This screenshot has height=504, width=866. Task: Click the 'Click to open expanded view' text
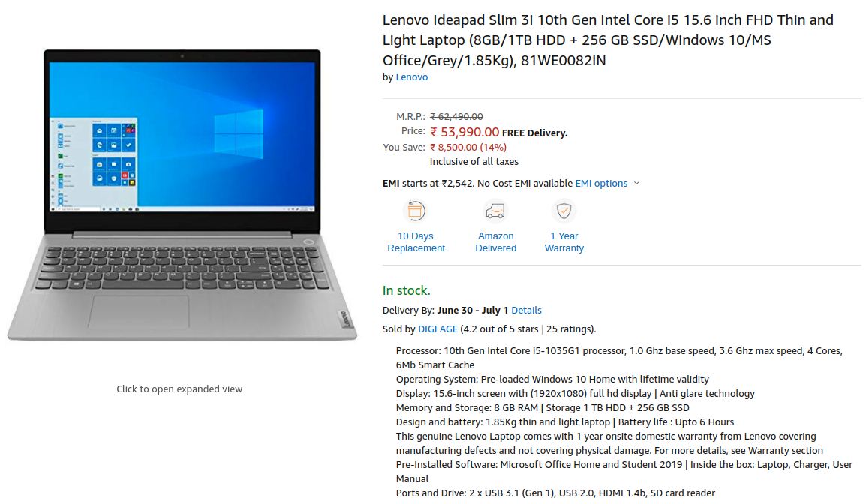pos(179,389)
